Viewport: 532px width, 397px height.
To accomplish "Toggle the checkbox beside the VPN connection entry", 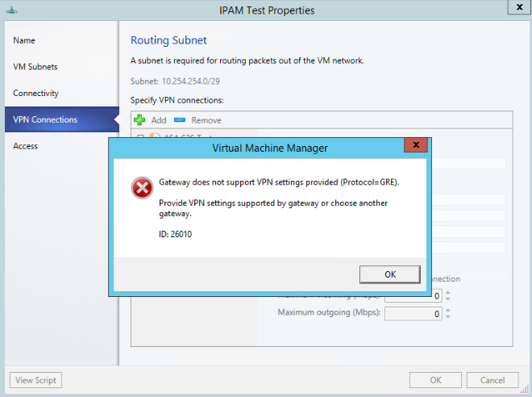I will point(140,138).
